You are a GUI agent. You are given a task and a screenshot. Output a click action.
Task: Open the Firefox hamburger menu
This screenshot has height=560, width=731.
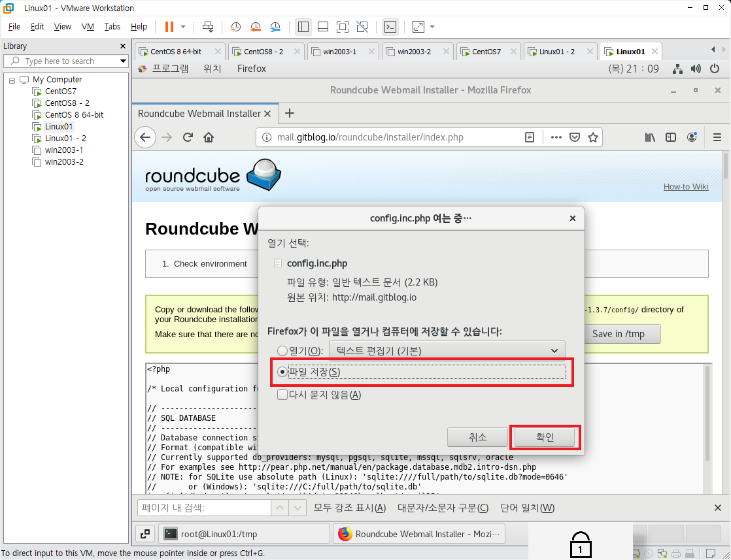(717, 137)
